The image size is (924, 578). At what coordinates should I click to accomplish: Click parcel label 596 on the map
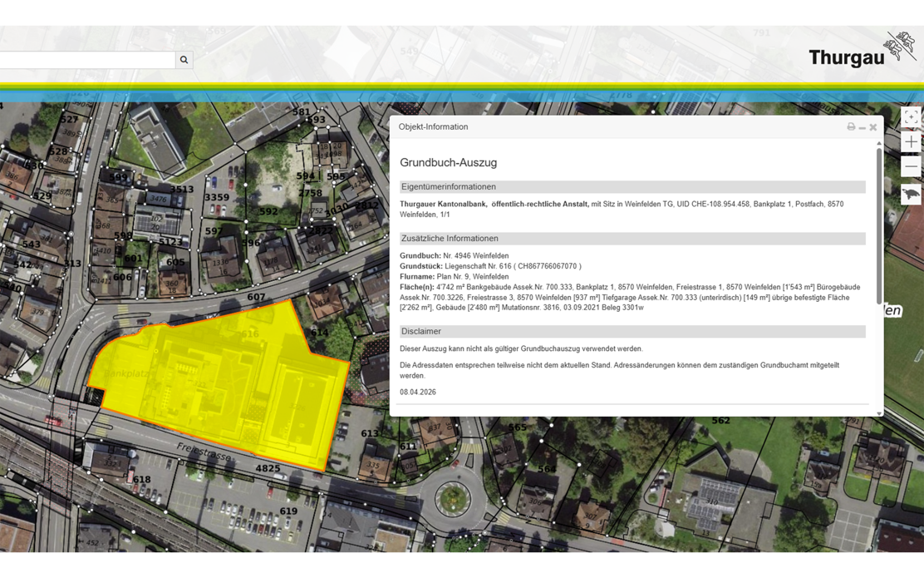(x=250, y=242)
